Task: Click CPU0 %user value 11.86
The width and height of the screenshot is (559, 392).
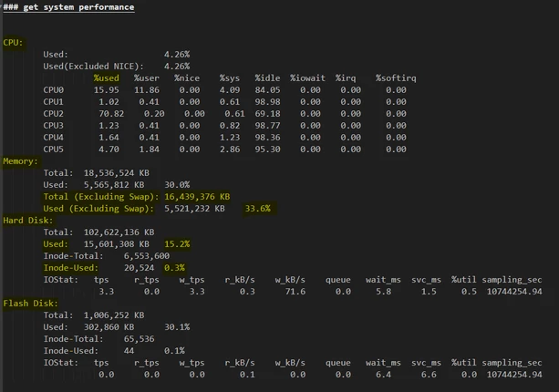Action: tap(147, 90)
